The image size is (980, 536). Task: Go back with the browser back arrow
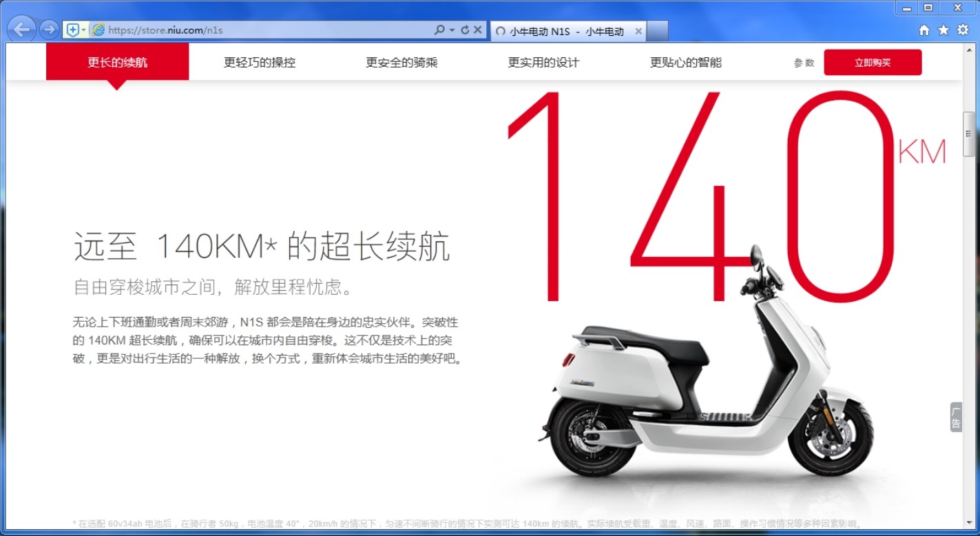22,30
